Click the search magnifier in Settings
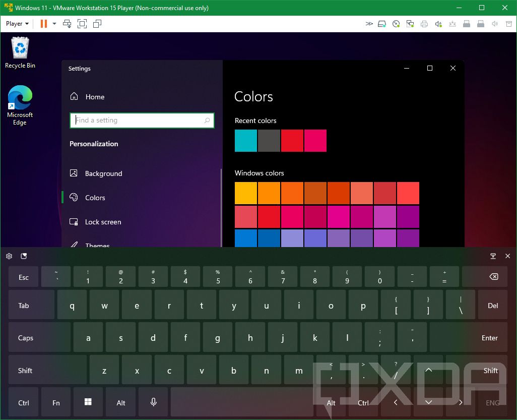This screenshot has width=517, height=420. point(207,121)
